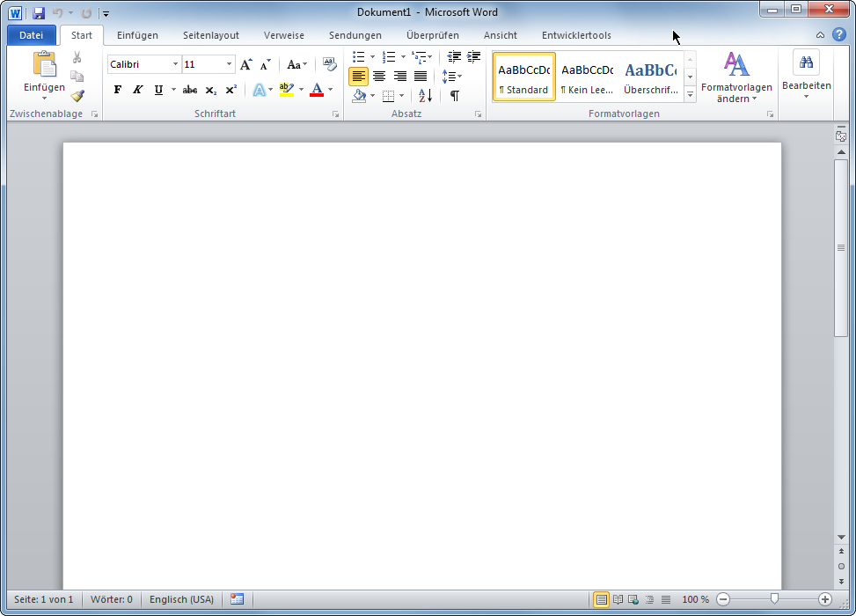This screenshot has width=856, height=616.
Task: Click the 100 % zoom level button
Action: click(x=696, y=599)
